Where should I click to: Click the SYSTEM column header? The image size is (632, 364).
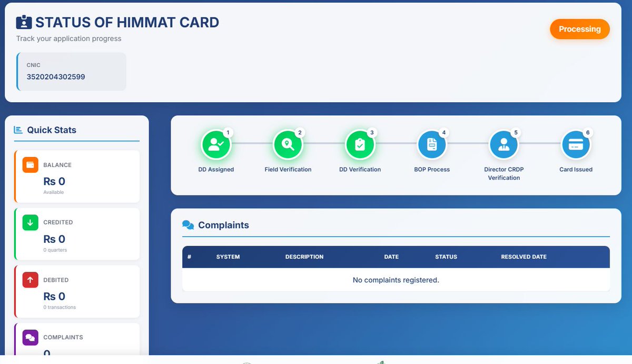click(x=228, y=257)
